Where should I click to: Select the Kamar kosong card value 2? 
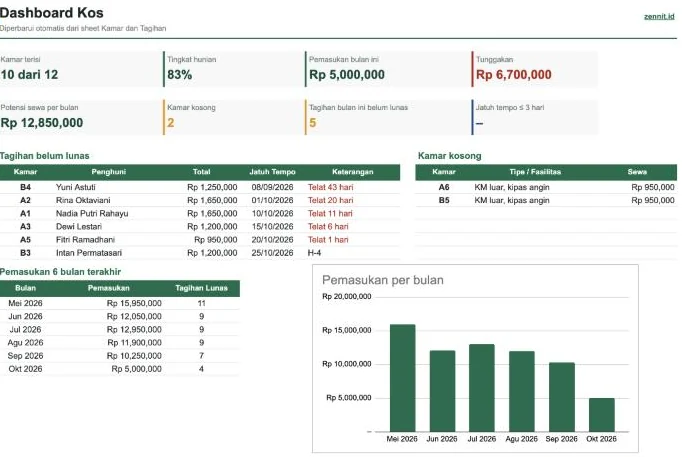click(x=170, y=123)
